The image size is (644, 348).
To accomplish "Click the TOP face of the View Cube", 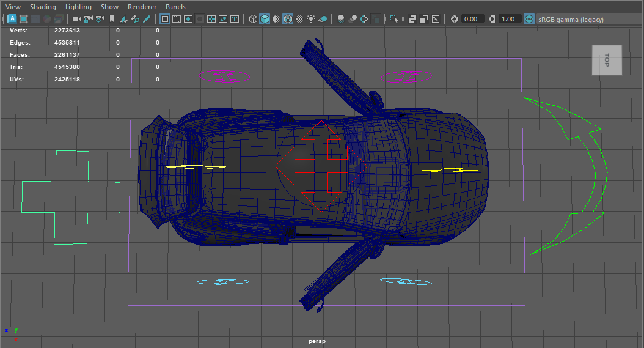I will (606, 60).
